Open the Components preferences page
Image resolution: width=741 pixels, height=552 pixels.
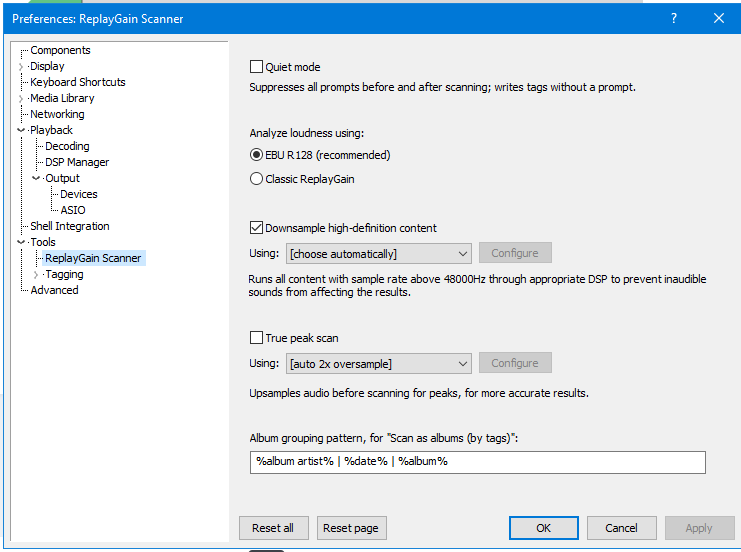(x=60, y=50)
